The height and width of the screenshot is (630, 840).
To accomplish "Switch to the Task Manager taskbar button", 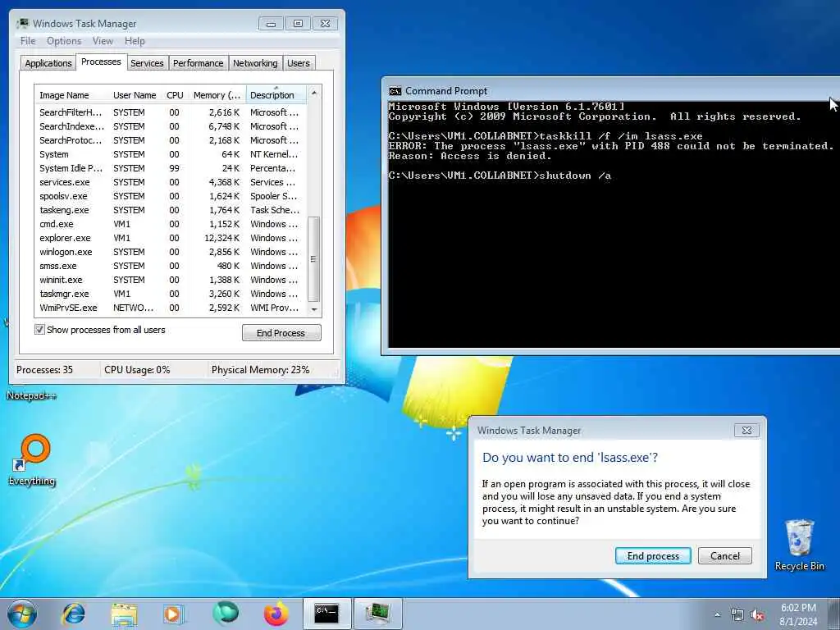I will point(377,614).
